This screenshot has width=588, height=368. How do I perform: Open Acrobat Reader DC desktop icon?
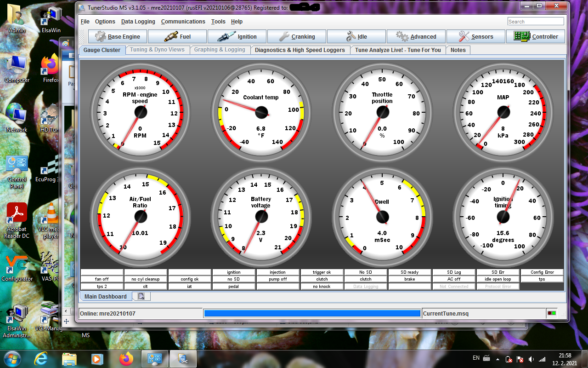coord(17,221)
